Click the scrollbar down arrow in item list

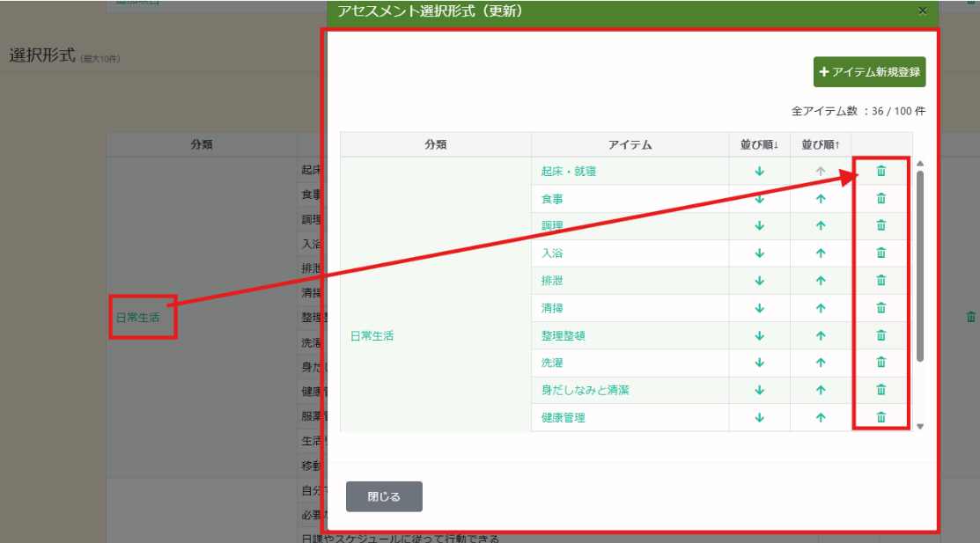coord(920,426)
